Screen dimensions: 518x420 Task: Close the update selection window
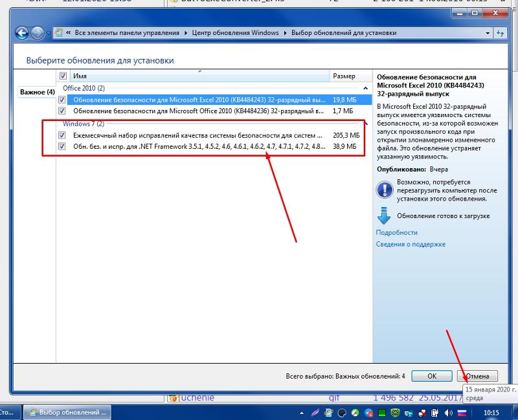[x=495, y=13]
